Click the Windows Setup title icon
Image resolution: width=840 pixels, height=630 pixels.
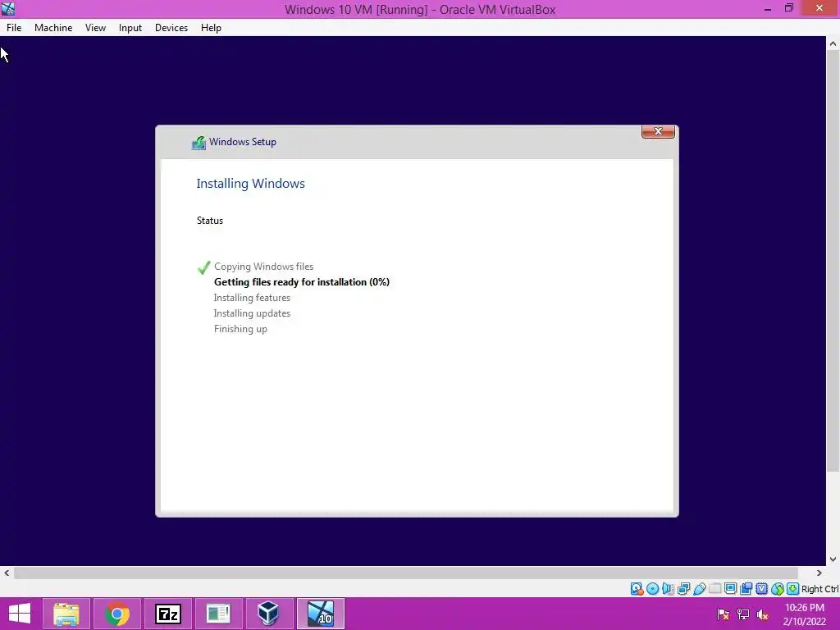[x=199, y=143]
